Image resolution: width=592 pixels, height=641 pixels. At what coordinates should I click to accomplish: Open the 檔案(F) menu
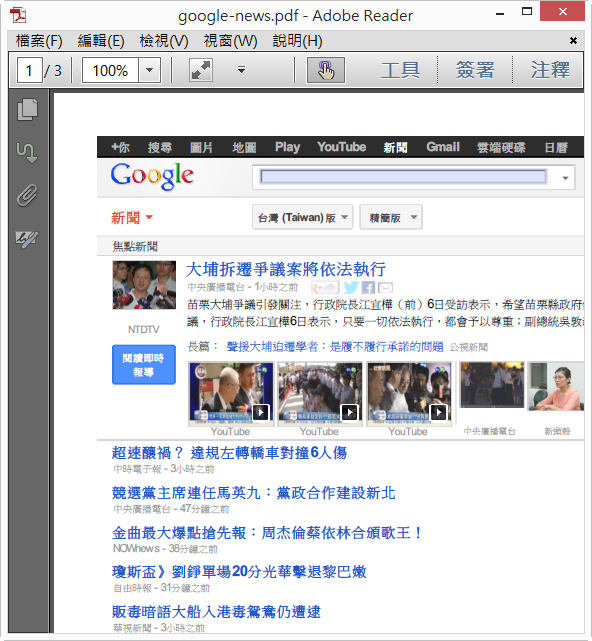pos(39,41)
